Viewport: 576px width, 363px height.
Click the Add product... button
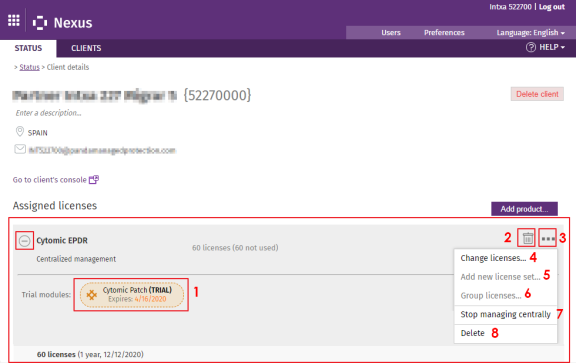524,209
